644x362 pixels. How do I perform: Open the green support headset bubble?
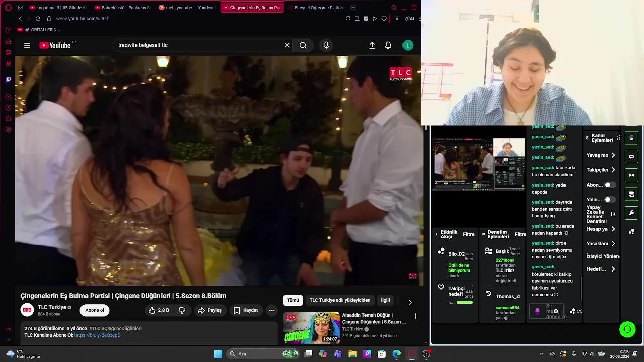click(627, 330)
